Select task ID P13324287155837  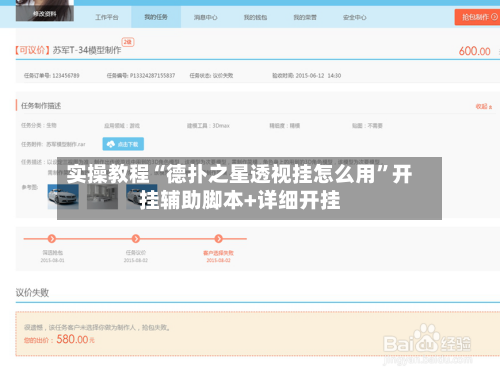(152, 76)
